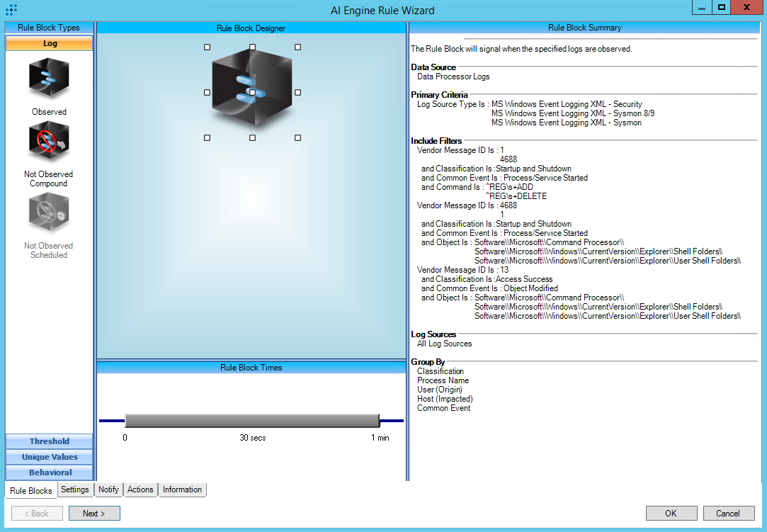Click the top-middle resize handle of cube
The height and width of the screenshot is (532, 767).
point(252,47)
